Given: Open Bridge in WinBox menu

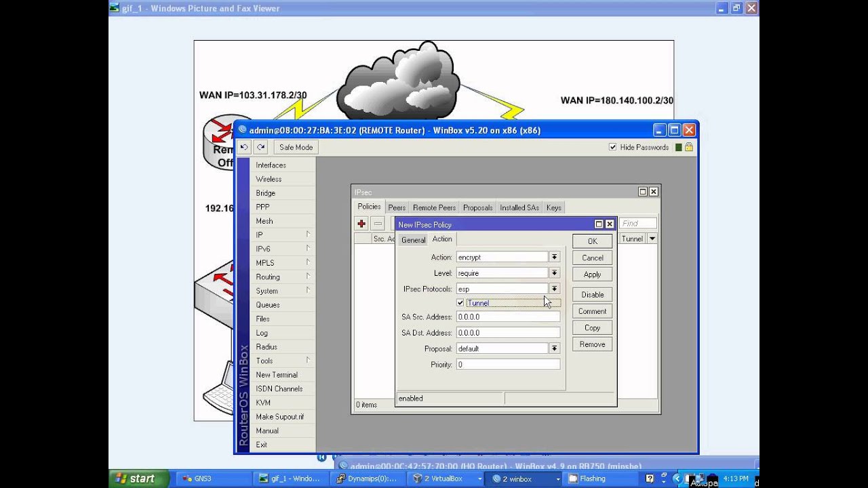Looking at the screenshot, I should 283,193.
